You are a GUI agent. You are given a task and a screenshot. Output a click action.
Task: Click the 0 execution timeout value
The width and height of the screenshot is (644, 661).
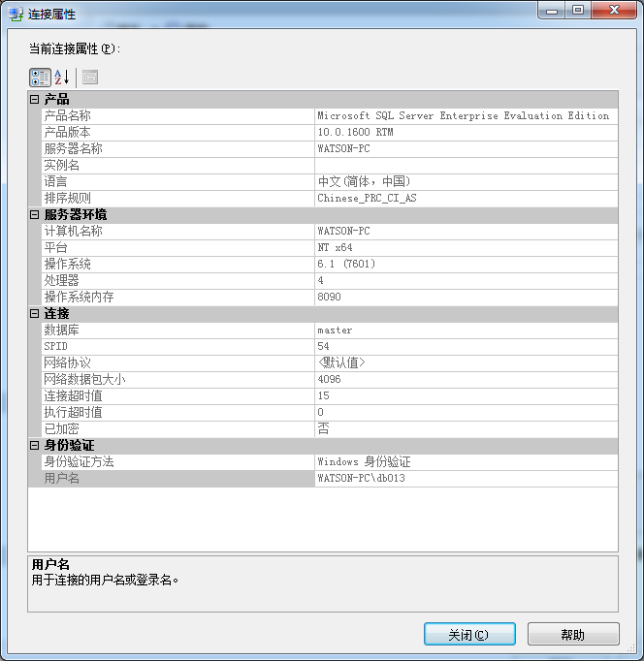pyautogui.click(x=320, y=412)
